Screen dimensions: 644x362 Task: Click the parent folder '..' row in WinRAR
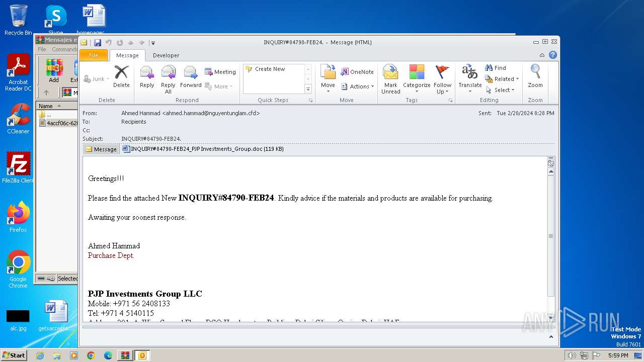pos(58,115)
